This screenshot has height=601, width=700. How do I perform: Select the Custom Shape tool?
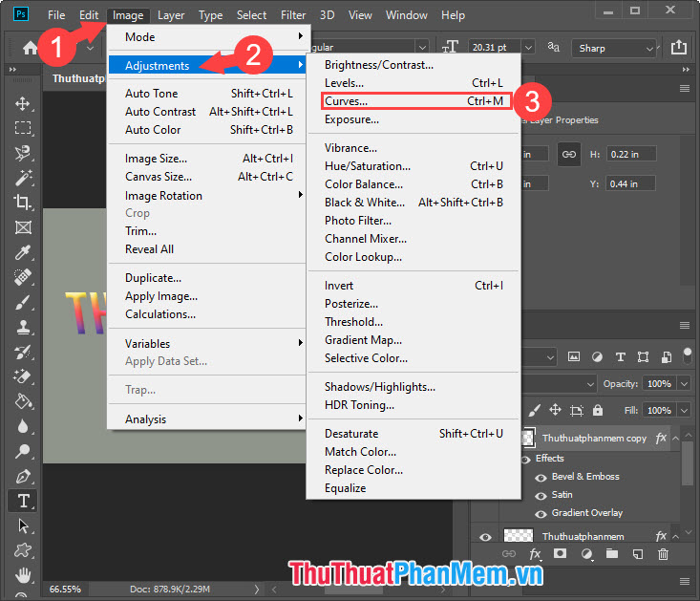click(22, 550)
